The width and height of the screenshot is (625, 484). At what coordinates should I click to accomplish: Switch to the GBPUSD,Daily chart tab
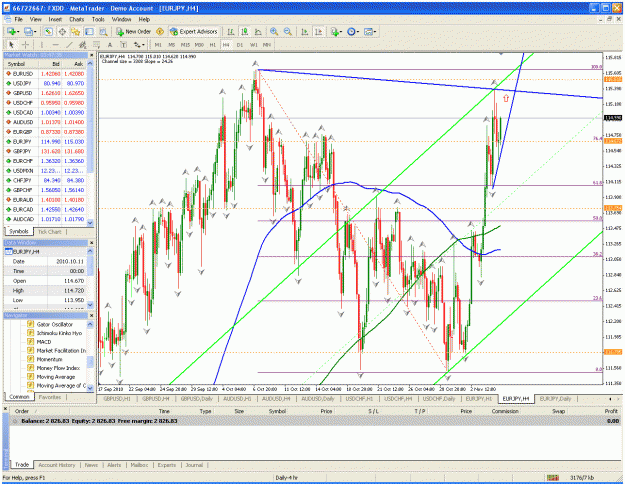tap(197, 399)
